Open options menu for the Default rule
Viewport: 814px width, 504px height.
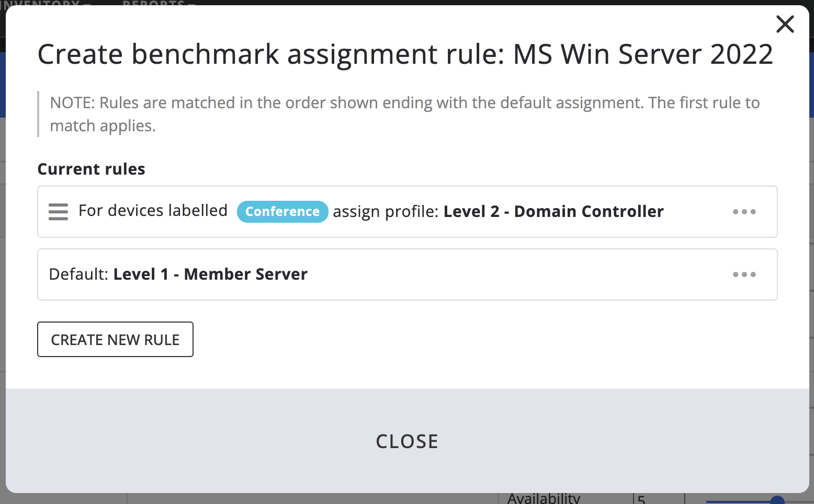(744, 274)
